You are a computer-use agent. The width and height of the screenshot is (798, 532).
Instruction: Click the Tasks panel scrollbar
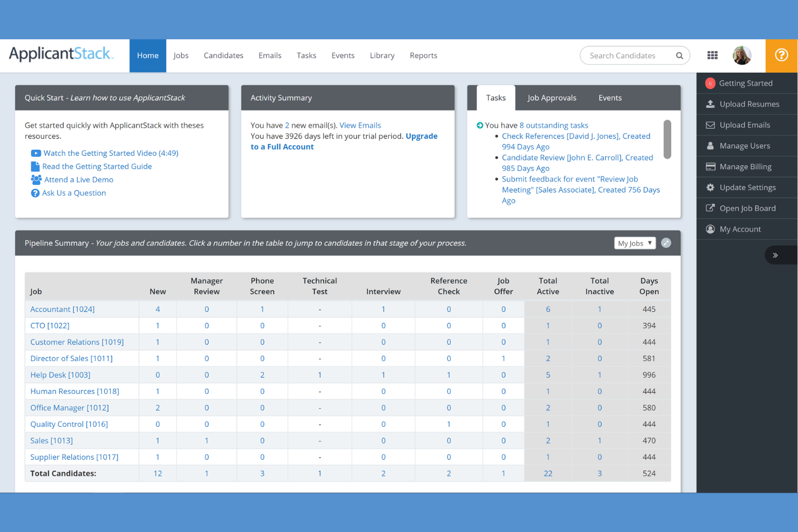tap(667, 139)
